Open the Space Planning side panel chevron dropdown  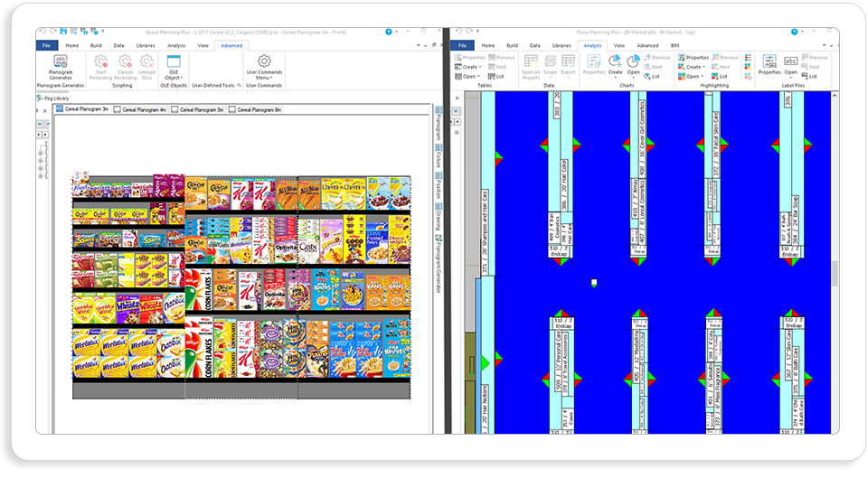point(40,124)
